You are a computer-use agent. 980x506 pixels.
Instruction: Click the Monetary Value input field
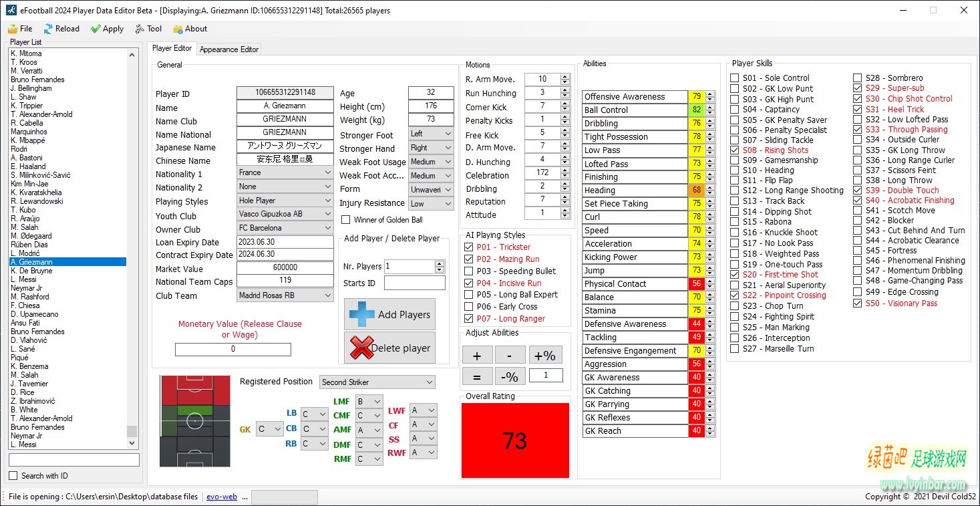pos(233,350)
